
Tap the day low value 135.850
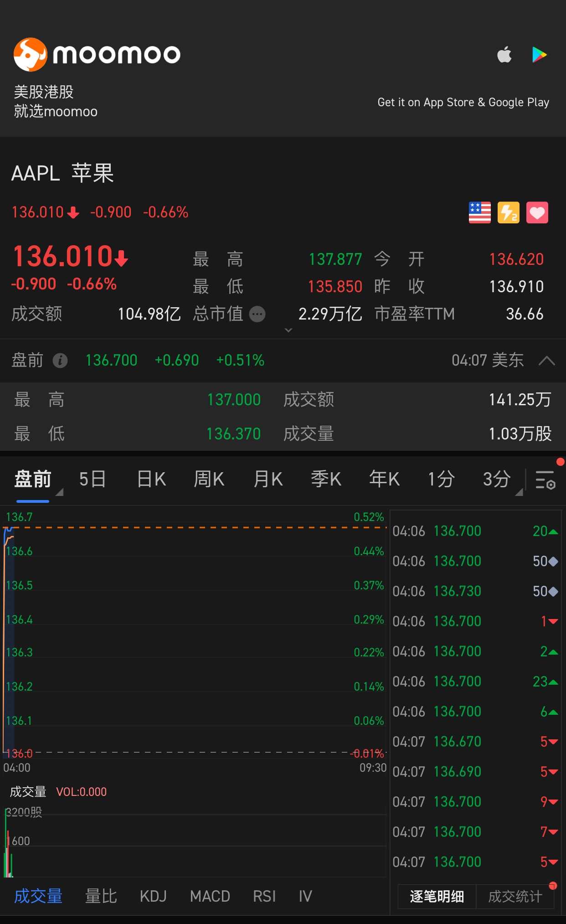tap(335, 287)
